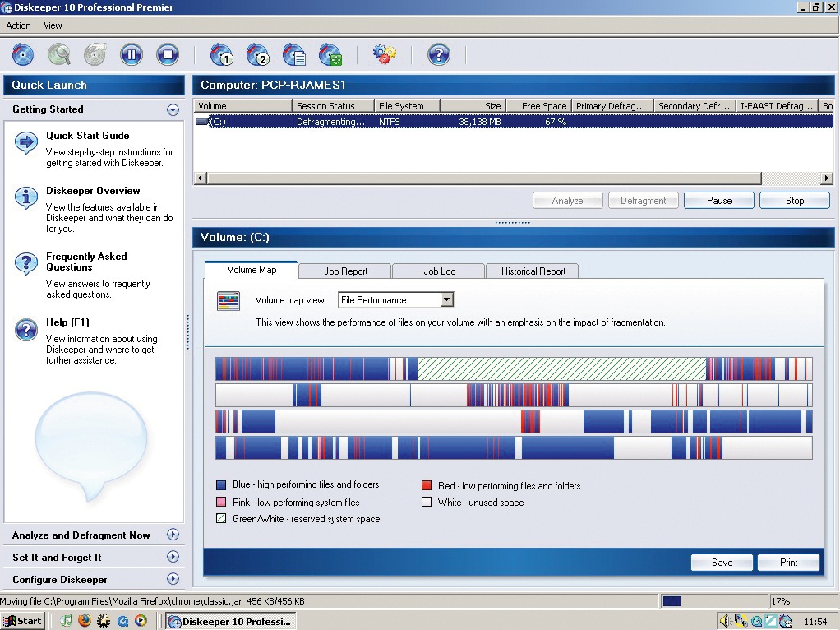
Task: Open the Start menu
Action: [22, 621]
